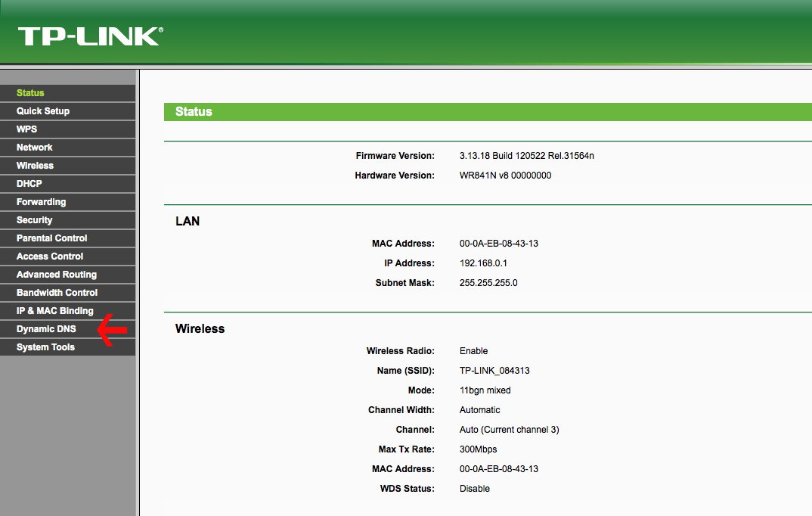Expand the Wireless settings menu

[36, 166]
